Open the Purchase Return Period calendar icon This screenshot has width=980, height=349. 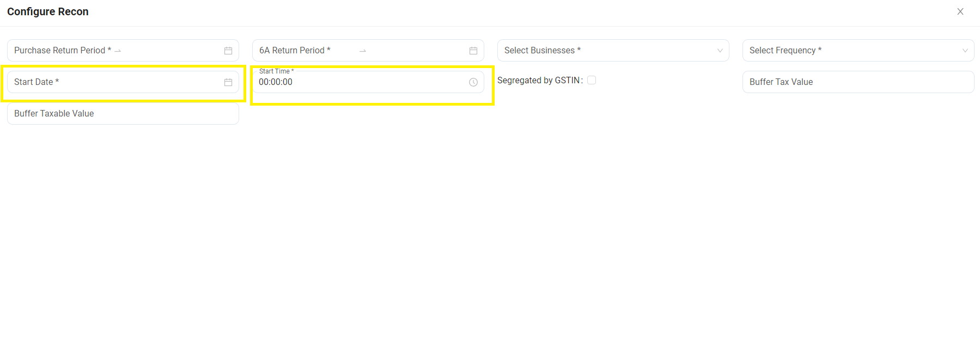tap(228, 51)
